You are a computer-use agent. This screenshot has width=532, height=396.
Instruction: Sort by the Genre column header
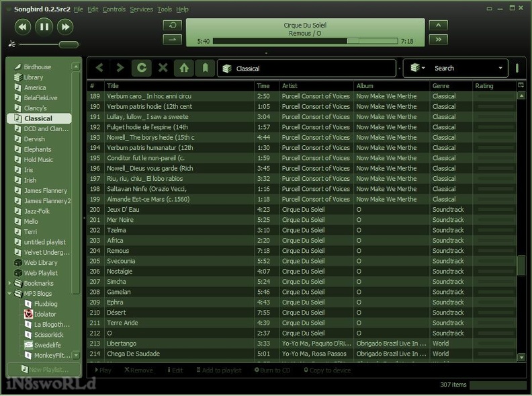(x=451, y=86)
